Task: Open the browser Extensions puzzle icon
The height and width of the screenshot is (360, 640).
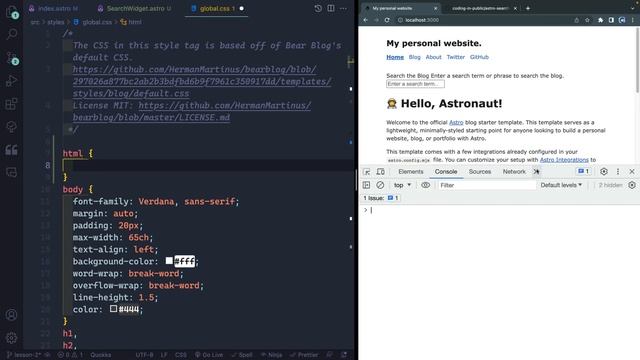Action: 600,20
